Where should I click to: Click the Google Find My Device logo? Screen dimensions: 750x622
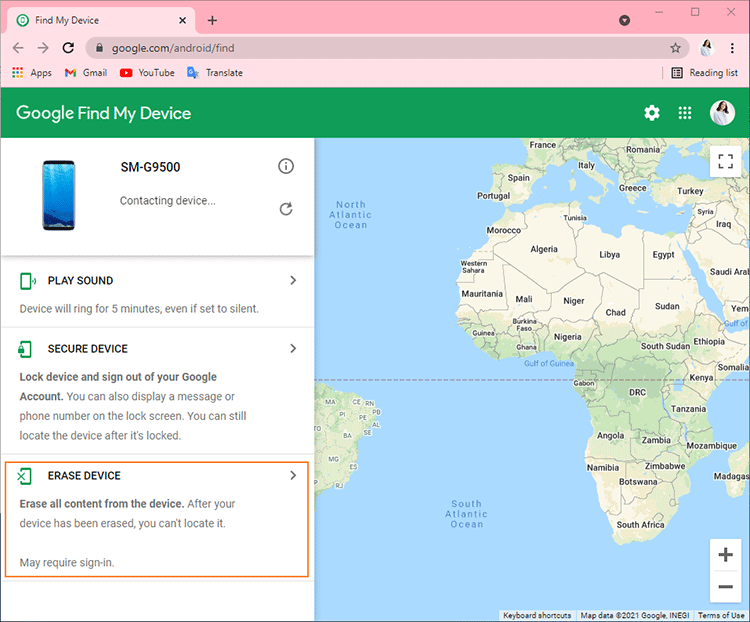tap(103, 113)
